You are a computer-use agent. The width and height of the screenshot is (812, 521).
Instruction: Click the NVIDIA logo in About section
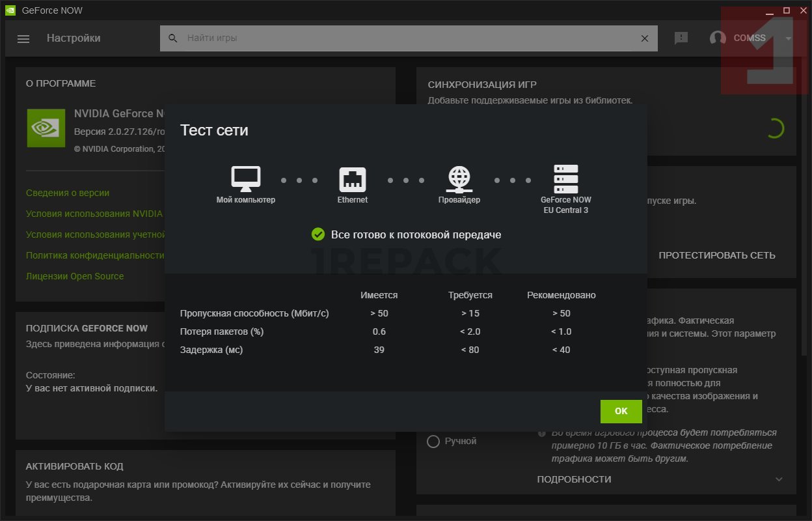[x=46, y=128]
